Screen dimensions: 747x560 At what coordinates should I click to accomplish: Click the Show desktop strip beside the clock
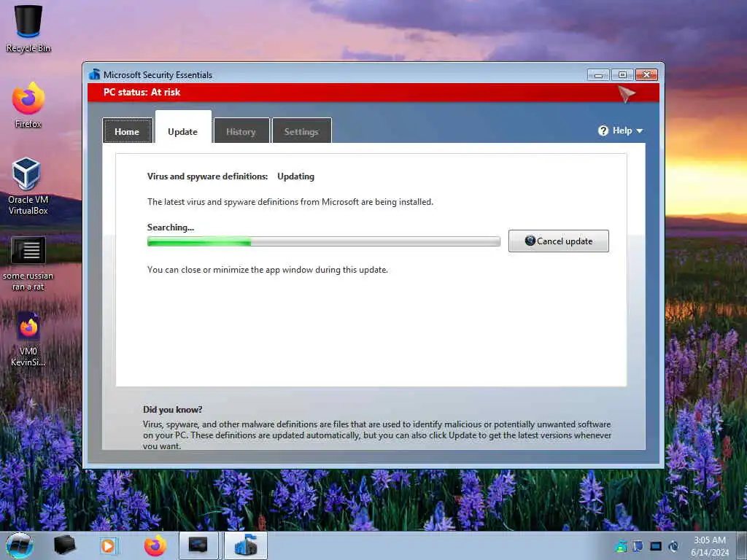coord(742,546)
